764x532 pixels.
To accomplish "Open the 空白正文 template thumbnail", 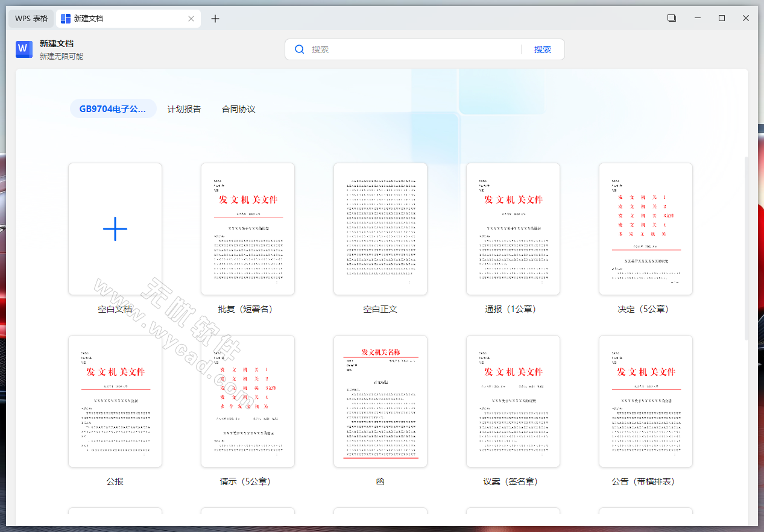I will click(380, 229).
